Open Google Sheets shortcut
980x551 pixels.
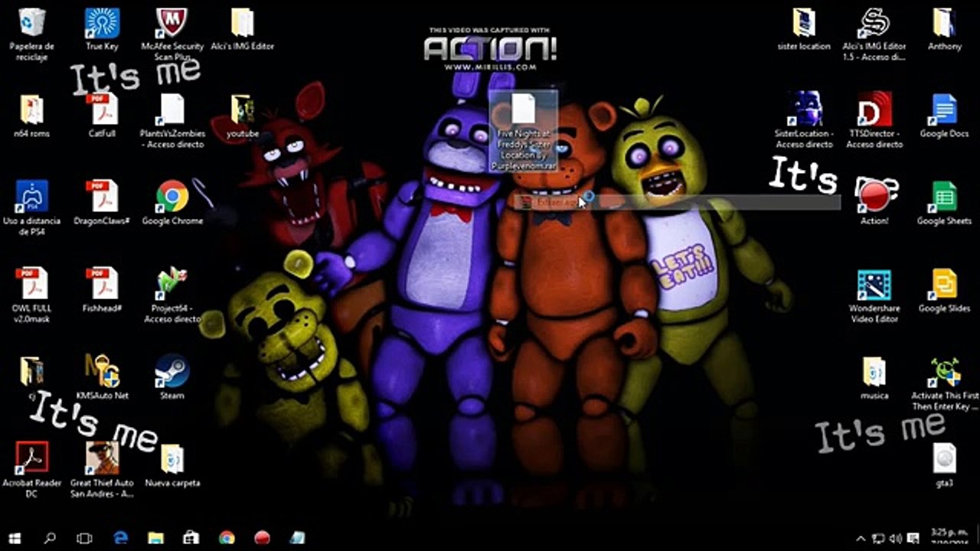945,204
